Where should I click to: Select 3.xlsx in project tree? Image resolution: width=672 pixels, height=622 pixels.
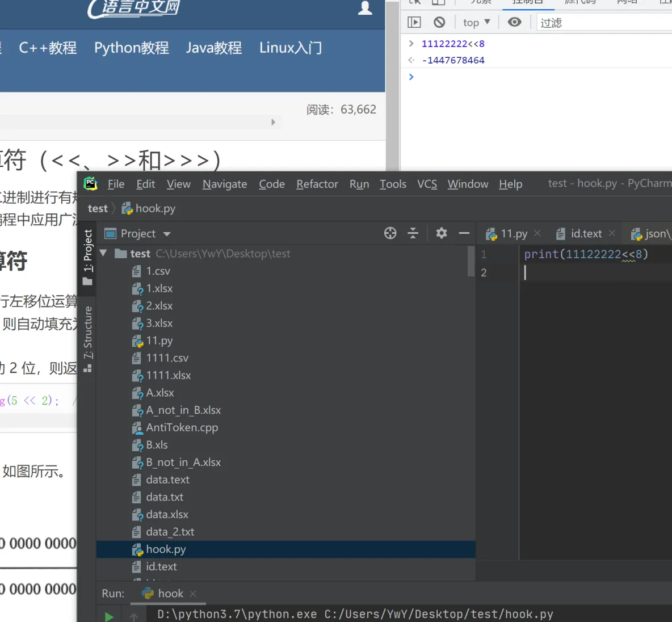pyautogui.click(x=286, y=323)
